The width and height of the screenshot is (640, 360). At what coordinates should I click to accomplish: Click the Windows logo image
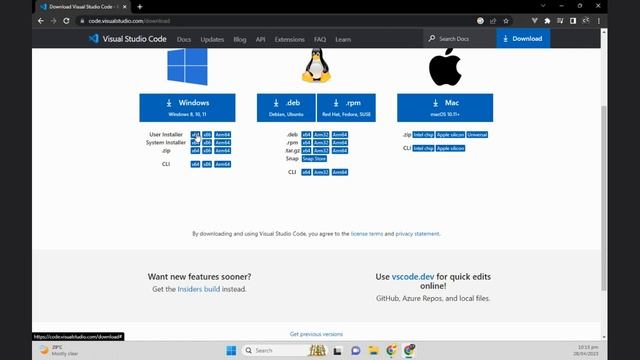point(187,67)
